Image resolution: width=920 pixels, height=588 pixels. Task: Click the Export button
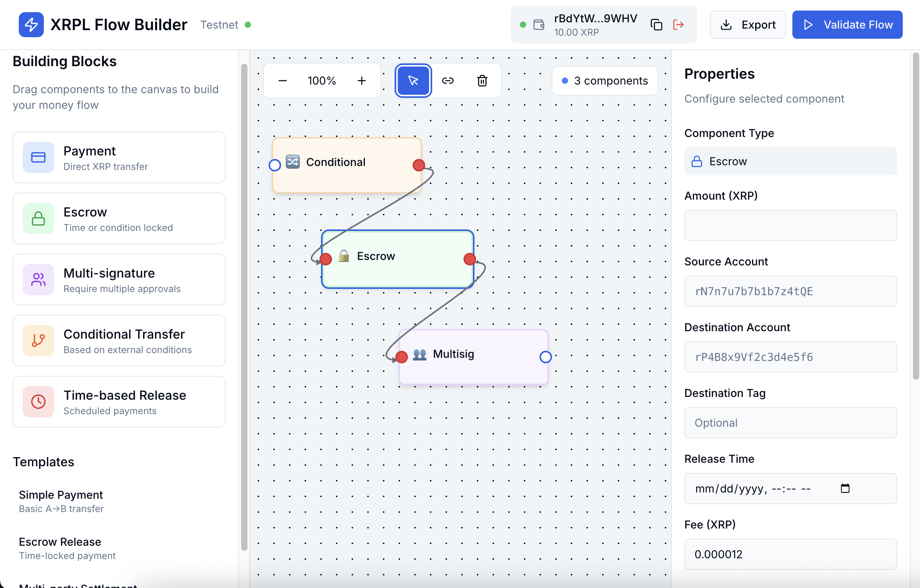tap(747, 25)
